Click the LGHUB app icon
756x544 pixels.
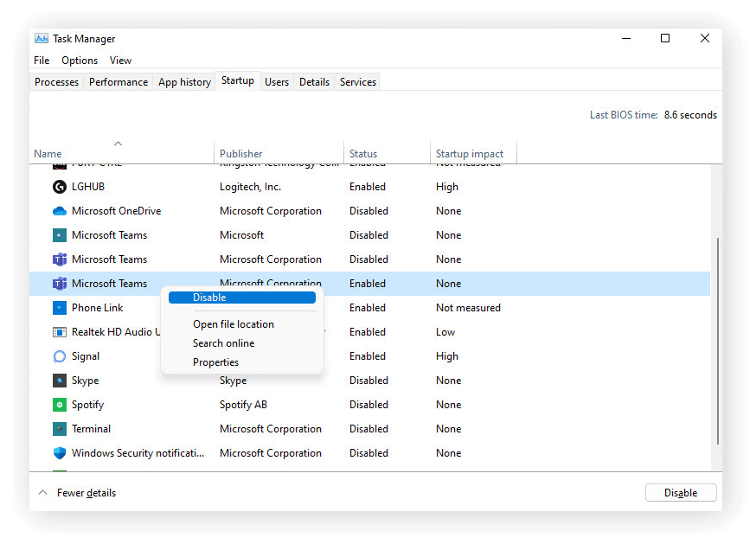point(59,186)
